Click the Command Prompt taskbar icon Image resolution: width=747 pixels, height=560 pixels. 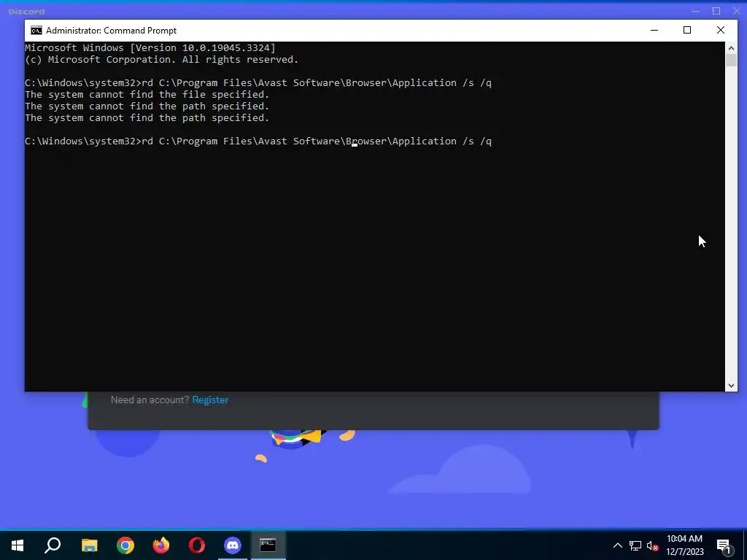coord(268,545)
